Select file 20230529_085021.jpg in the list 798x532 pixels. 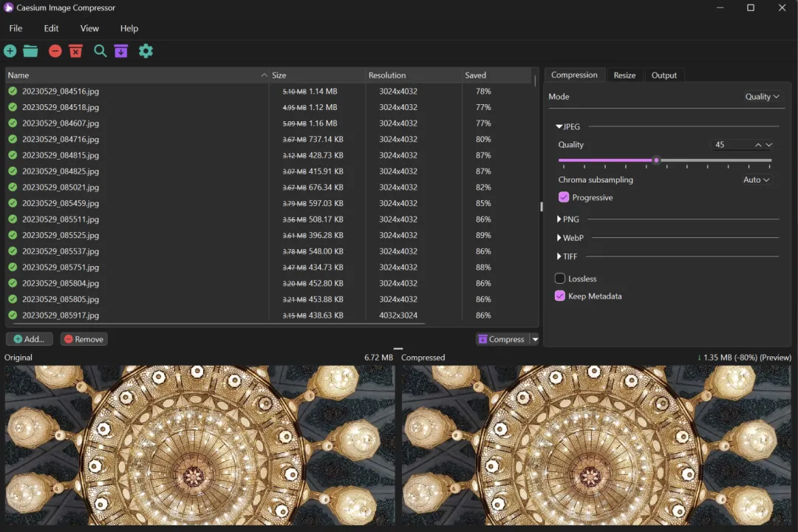[x=61, y=188]
